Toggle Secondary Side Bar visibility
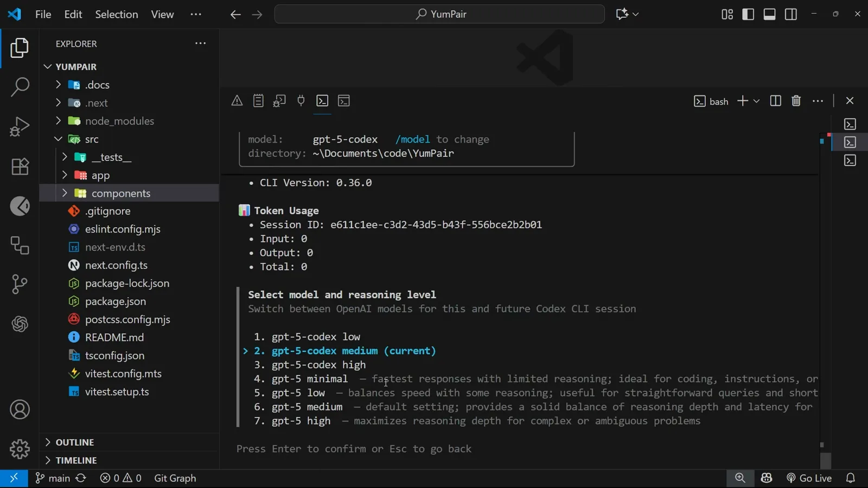 [x=791, y=14]
